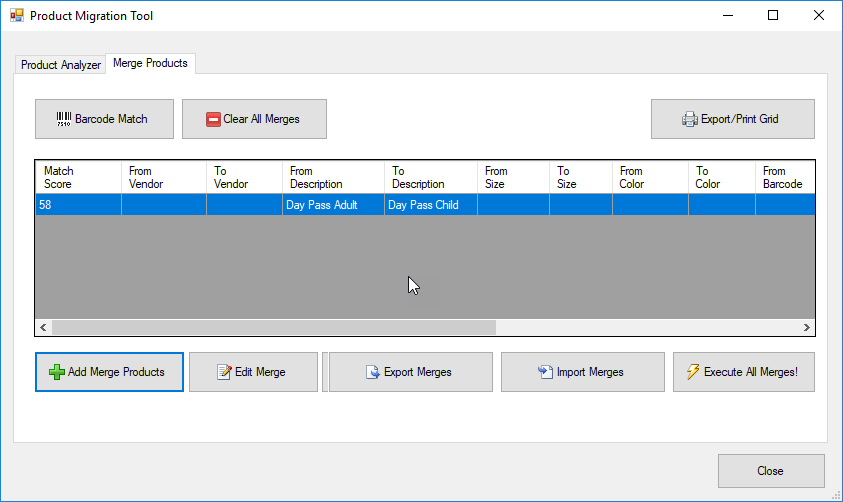Click the From Size column header

coord(513,177)
